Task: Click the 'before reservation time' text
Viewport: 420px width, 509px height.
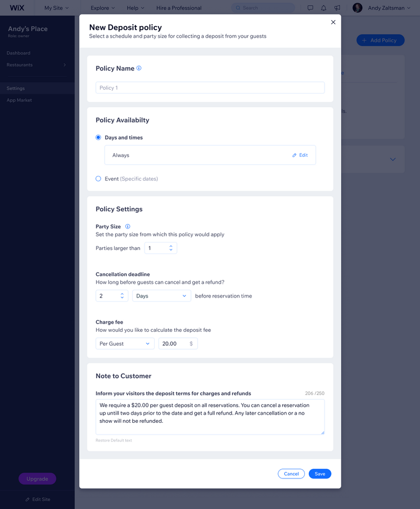Action: [x=223, y=296]
